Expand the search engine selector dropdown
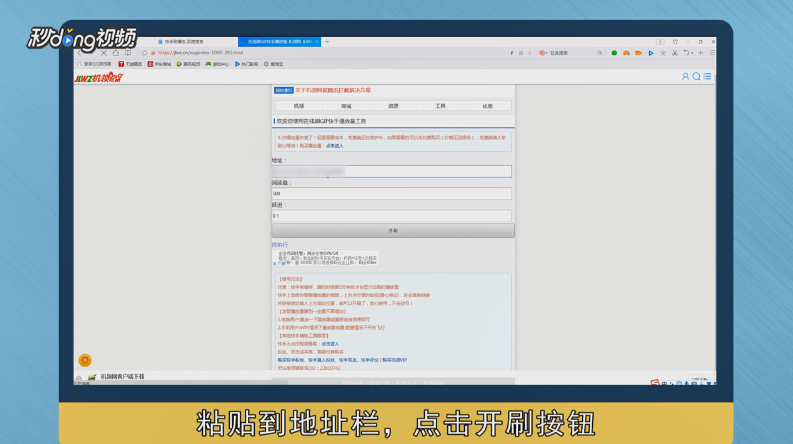Screen dimensions: 793x444 point(547,53)
